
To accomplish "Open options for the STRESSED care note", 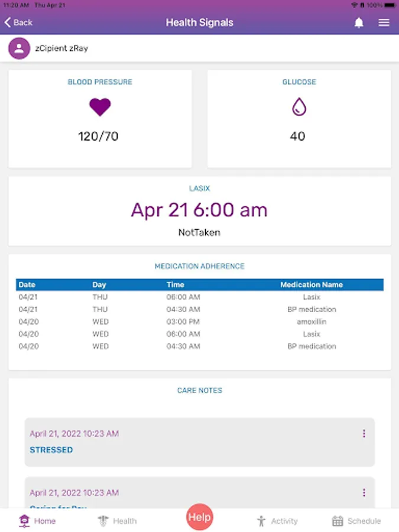I will 364,433.
